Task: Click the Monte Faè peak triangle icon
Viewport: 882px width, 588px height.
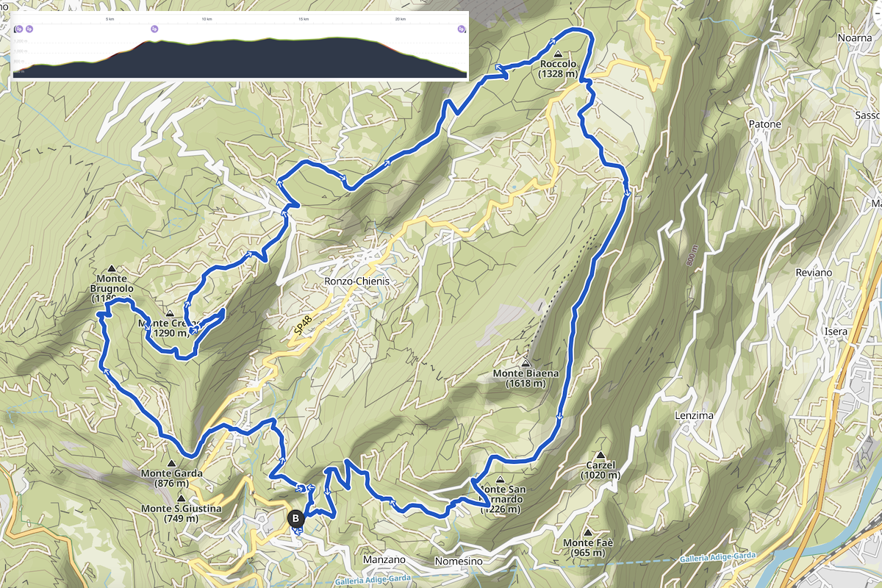Action: tap(588, 532)
